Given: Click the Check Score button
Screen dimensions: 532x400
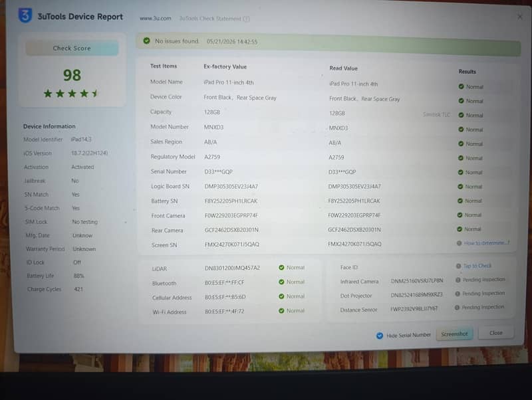Looking at the screenshot, I should click(72, 48).
